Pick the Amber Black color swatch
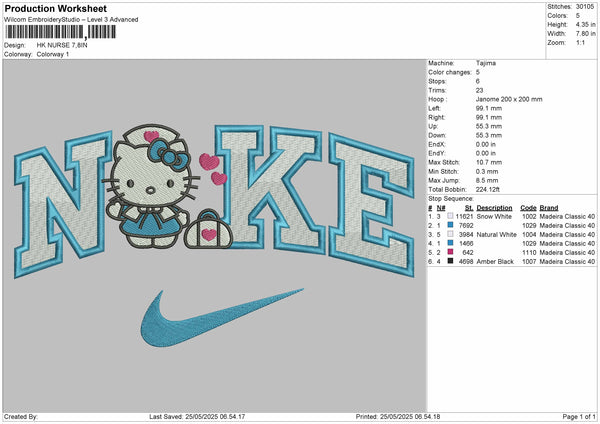Image resolution: width=600 pixels, height=424 pixels. click(450, 261)
